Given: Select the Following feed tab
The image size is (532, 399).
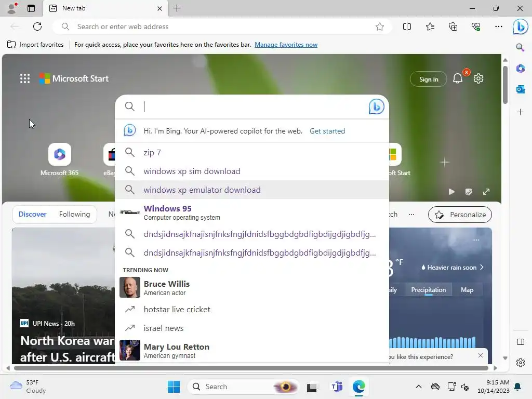Looking at the screenshot, I should tap(74, 214).
